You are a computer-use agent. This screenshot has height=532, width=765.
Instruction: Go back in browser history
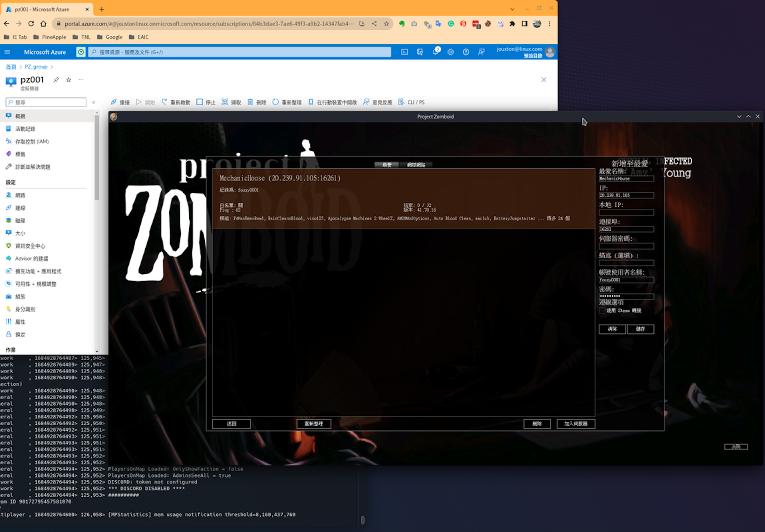point(7,24)
